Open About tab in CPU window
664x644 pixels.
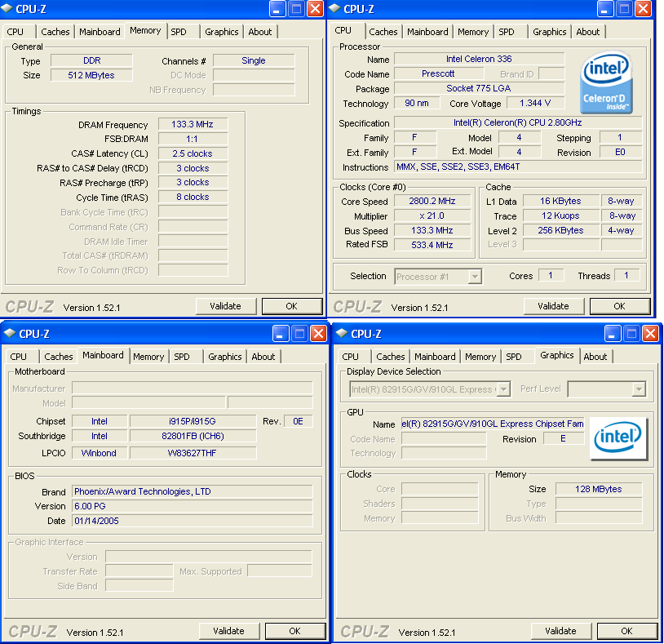tap(588, 32)
